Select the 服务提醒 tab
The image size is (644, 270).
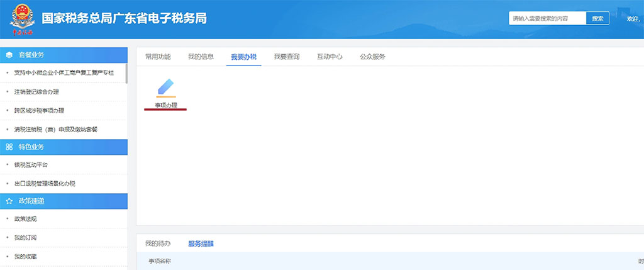click(x=201, y=244)
